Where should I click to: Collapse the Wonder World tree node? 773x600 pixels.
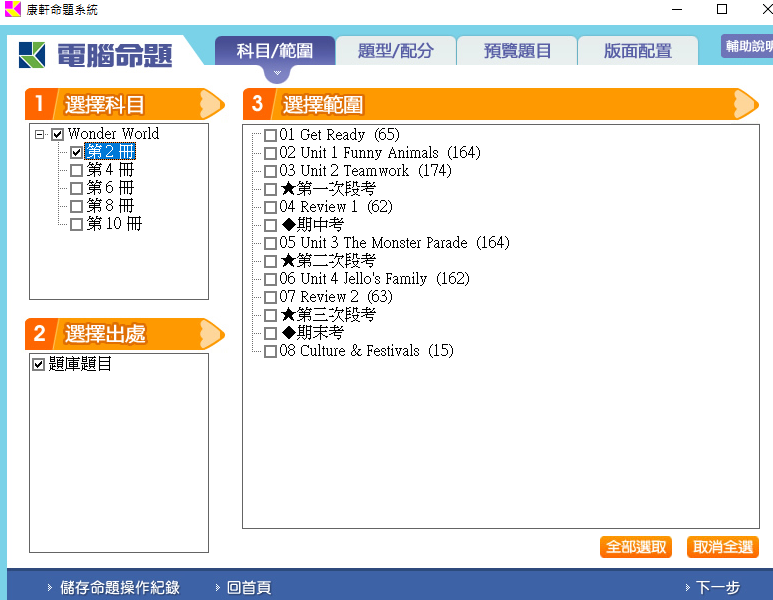coord(39,134)
